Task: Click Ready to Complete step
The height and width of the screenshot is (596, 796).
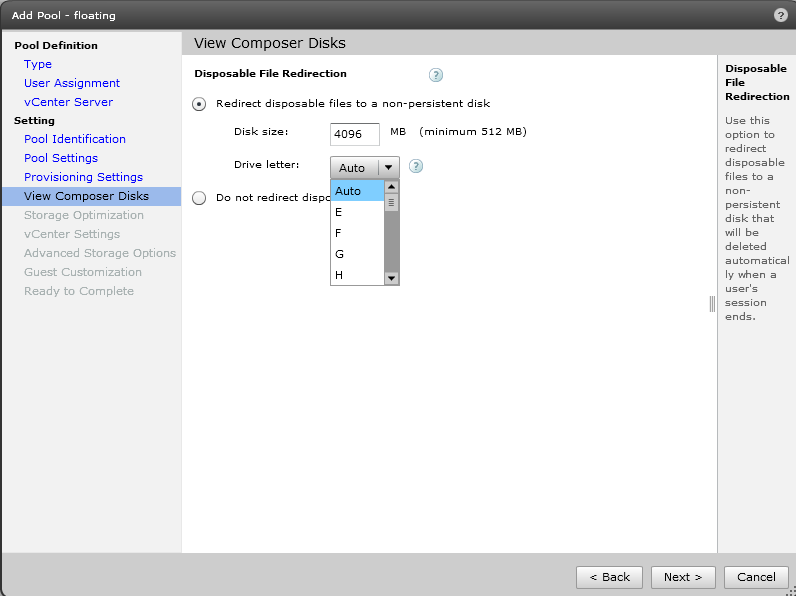Action: pos(79,291)
